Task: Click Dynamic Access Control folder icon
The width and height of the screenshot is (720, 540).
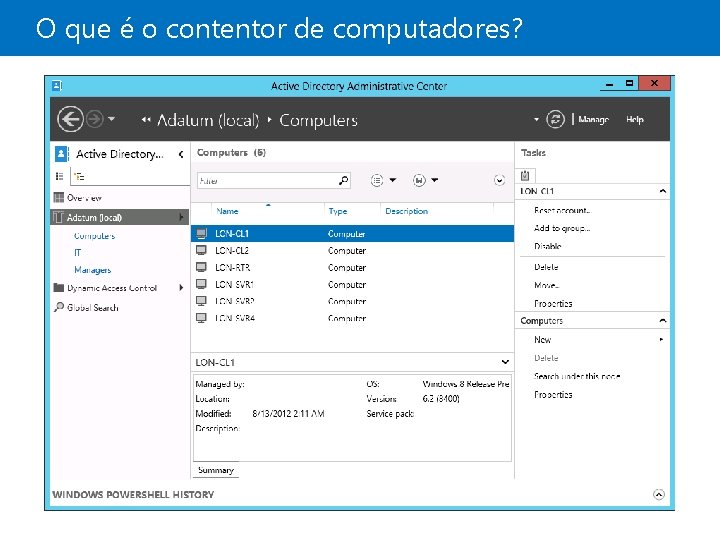Action: [x=58, y=288]
